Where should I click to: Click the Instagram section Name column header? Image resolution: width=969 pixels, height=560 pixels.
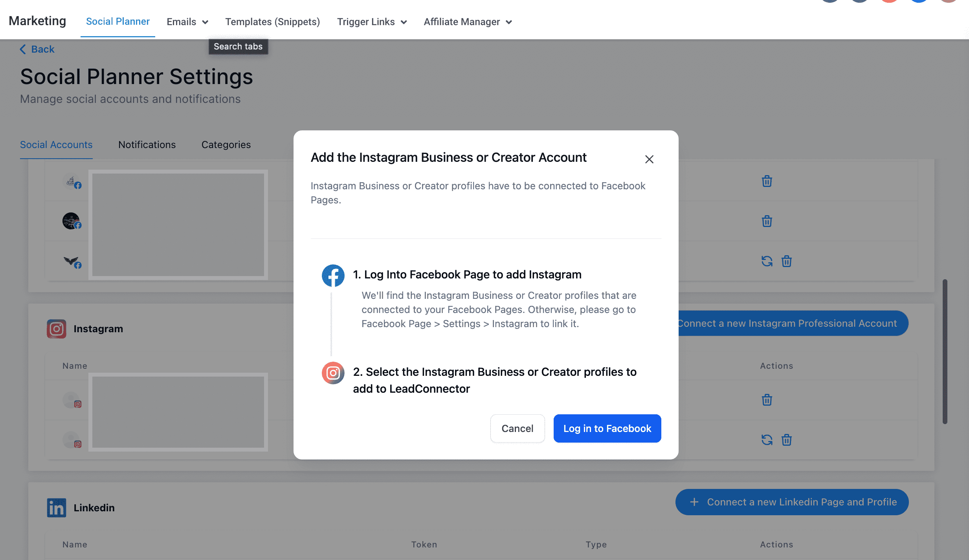point(75,366)
